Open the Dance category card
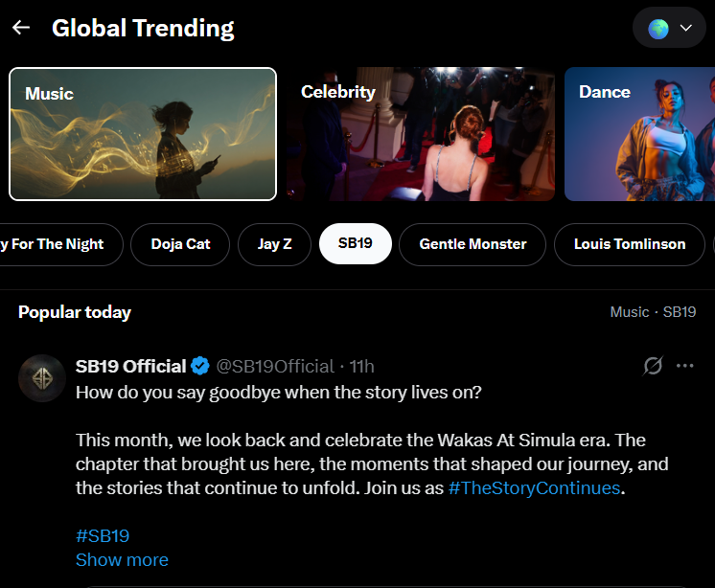The width and height of the screenshot is (715, 588). (x=639, y=134)
